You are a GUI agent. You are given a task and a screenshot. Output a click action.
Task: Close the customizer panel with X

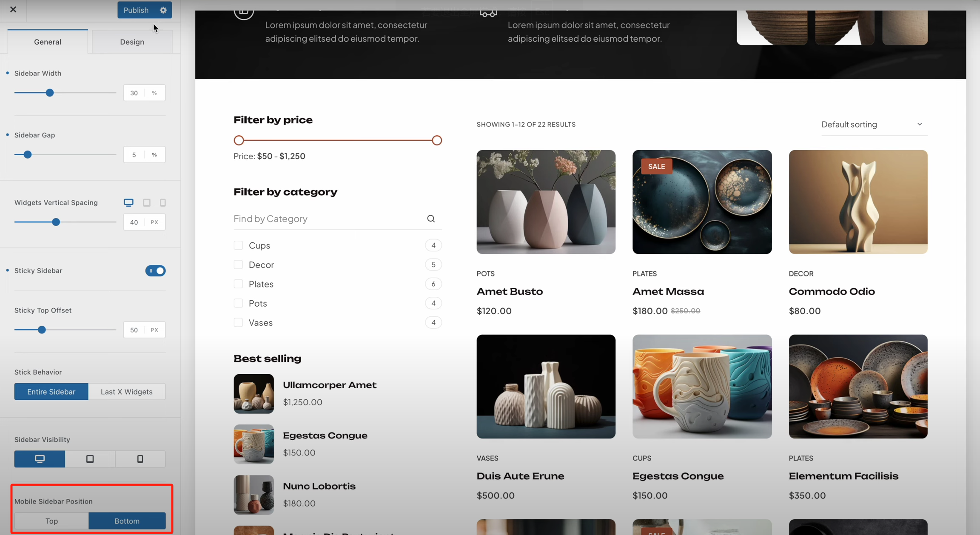(13, 9)
